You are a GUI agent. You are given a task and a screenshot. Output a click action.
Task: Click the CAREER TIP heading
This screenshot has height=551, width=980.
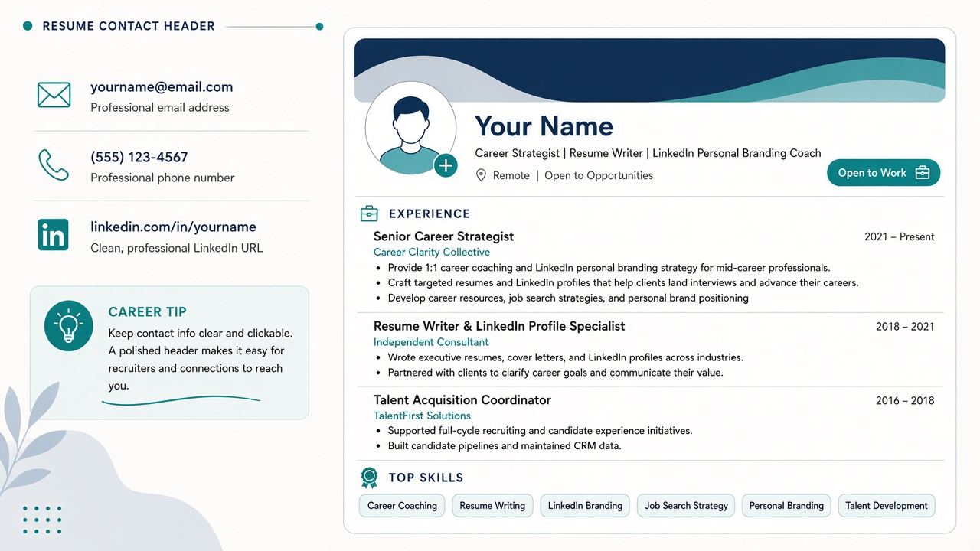148,312
